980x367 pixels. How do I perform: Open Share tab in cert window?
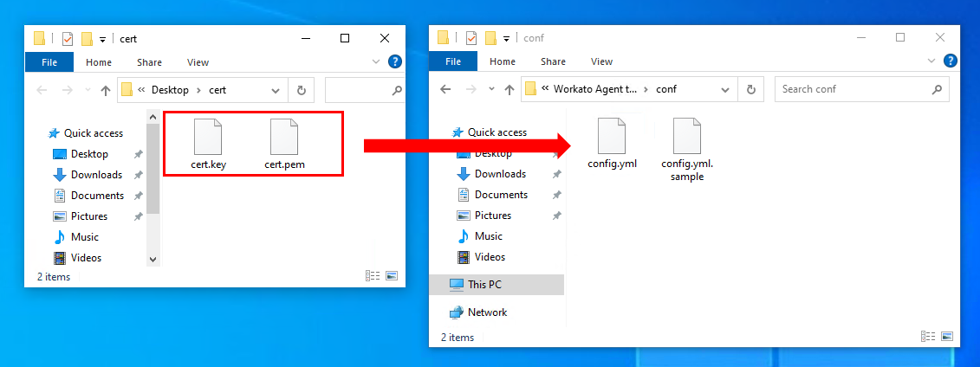click(149, 62)
